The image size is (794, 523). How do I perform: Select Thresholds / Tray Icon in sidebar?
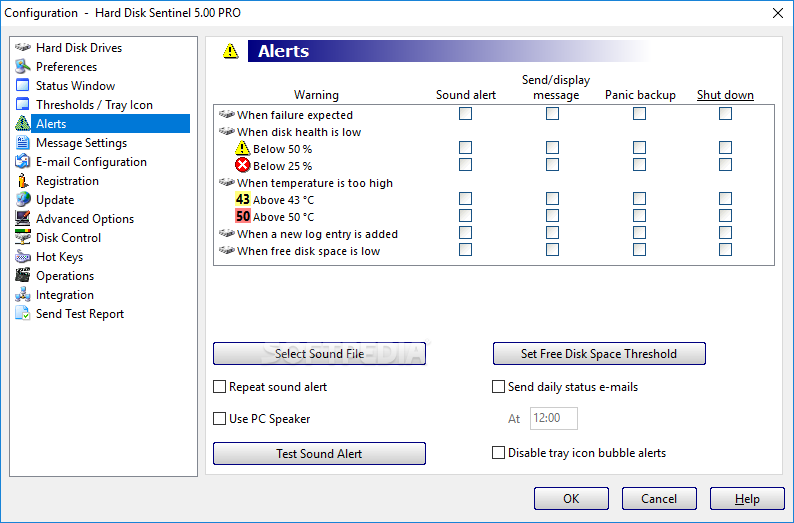94,105
